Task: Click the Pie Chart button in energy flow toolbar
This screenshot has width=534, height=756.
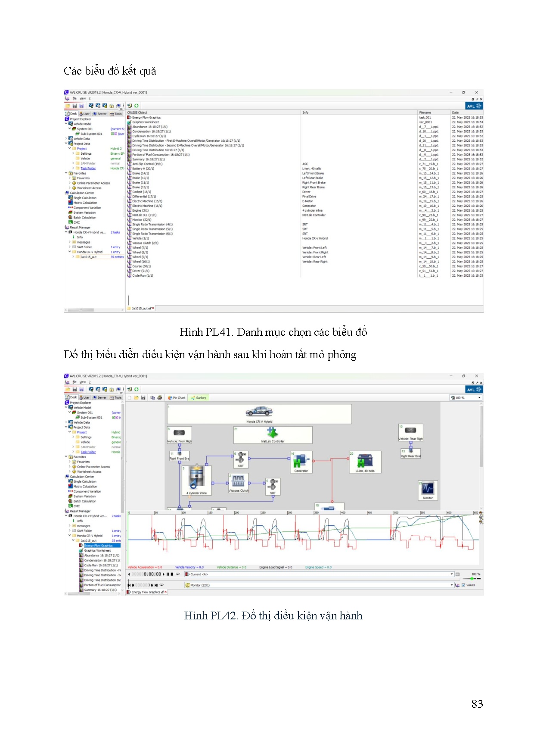Action: 177,398
